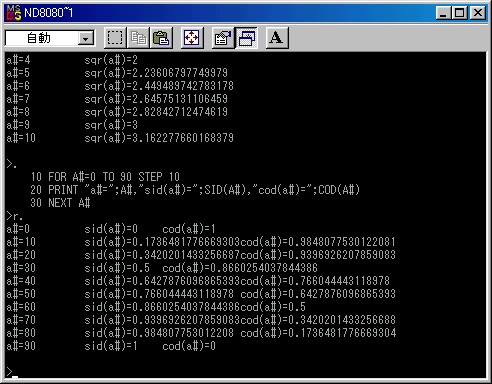Click the Paste clipboard icon
Viewport: 492px width, 384px height.
pyautogui.click(x=161, y=38)
